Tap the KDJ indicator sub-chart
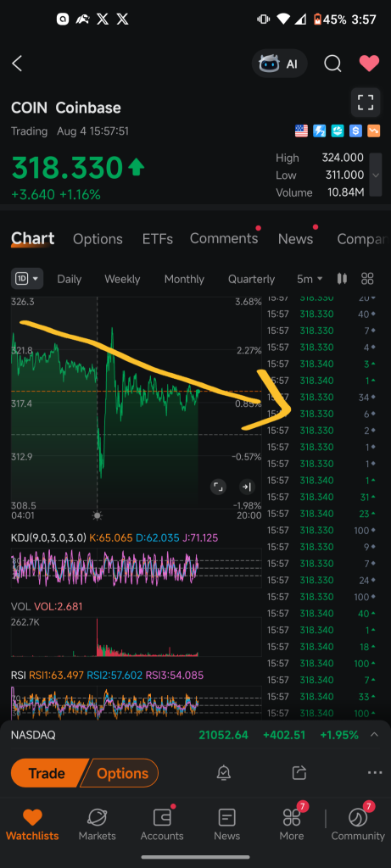Viewport: 391px width, 868px height. point(136,567)
